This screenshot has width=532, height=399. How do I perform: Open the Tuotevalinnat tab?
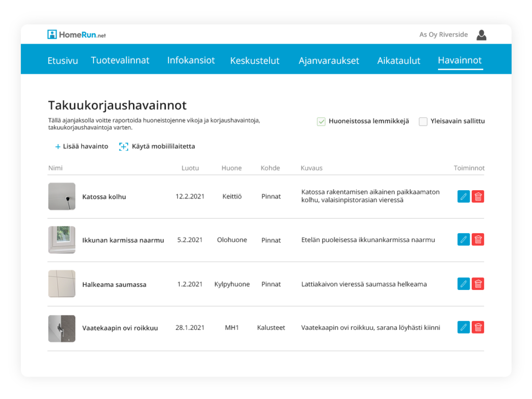click(x=120, y=60)
